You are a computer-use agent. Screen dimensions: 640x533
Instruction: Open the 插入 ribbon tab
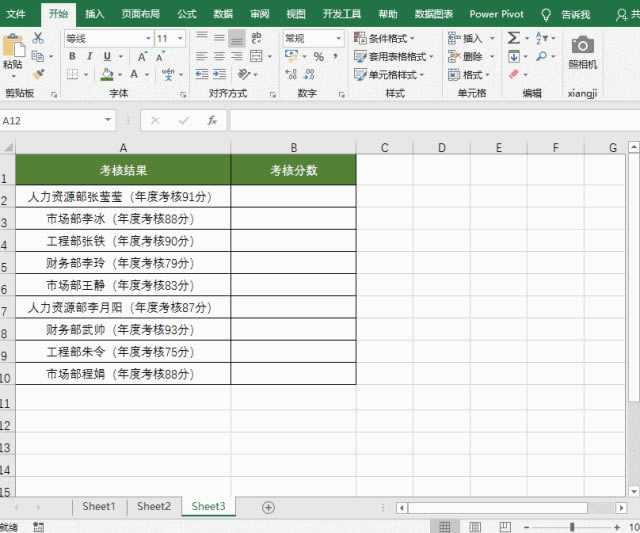94,14
